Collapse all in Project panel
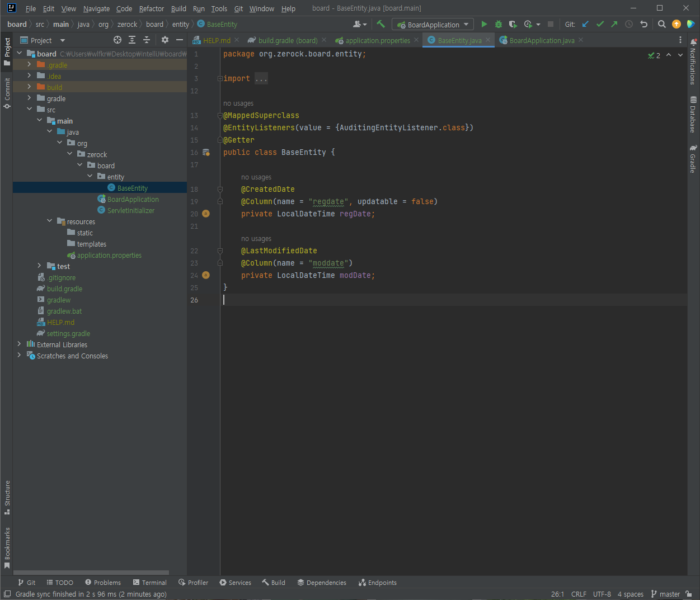The height and width of the screenshot is (600, 700). [x=147, y=40]
